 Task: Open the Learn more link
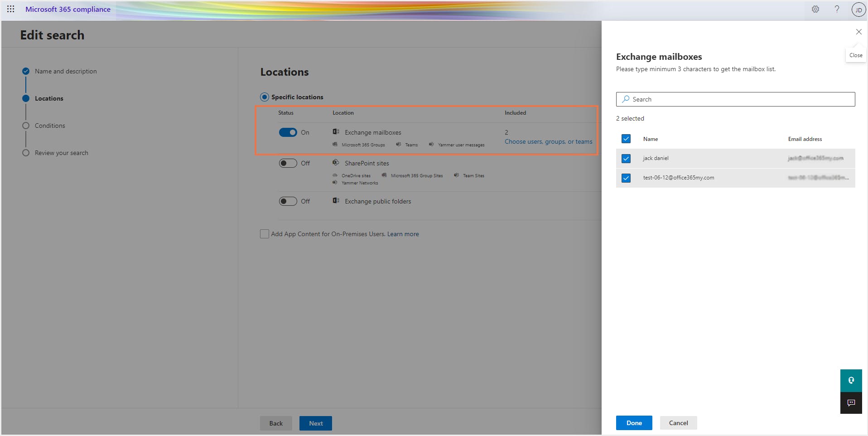point(403,234)
